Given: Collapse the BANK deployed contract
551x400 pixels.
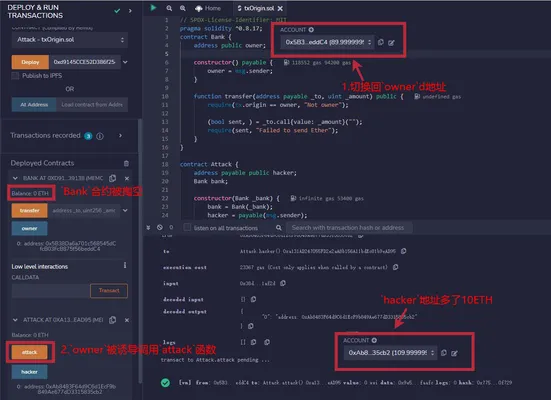Looking at the screenshot, I should (15, 178).
